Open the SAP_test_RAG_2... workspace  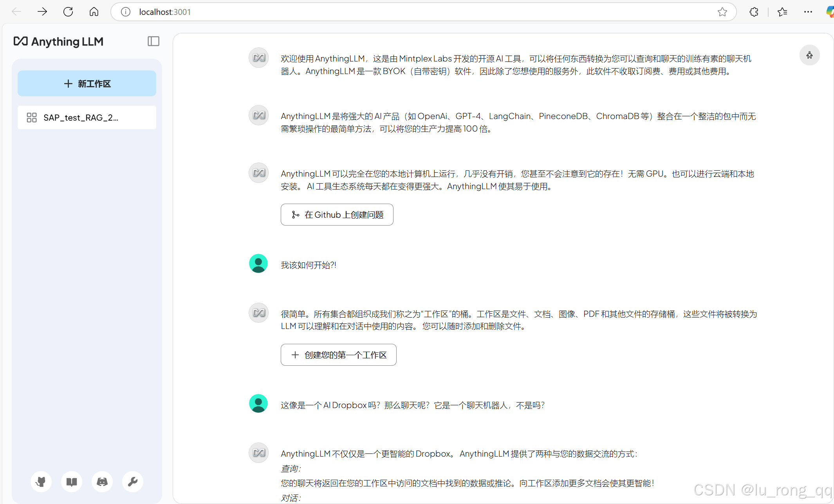[x=87, y=117]
